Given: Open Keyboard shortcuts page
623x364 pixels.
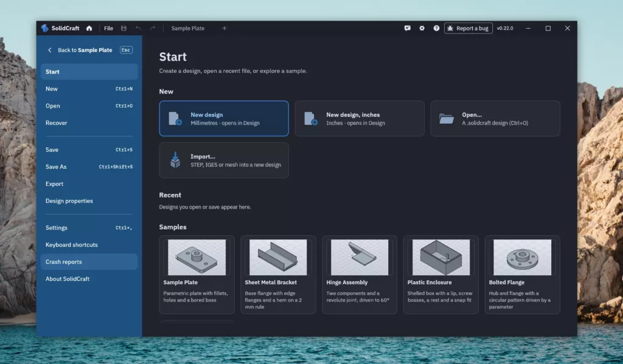Looking at the screenshot, I should point(89,245).
